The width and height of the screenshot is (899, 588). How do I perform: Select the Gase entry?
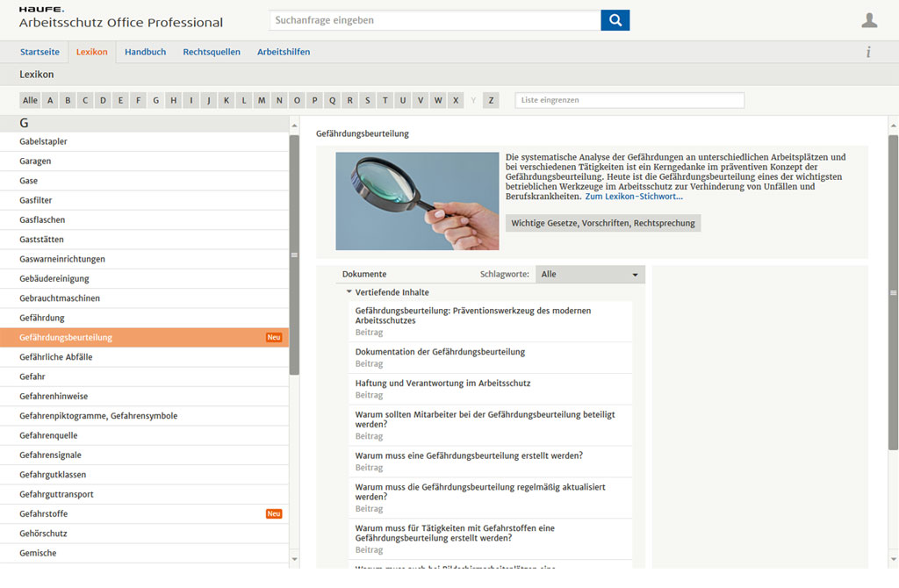point(144,181)
